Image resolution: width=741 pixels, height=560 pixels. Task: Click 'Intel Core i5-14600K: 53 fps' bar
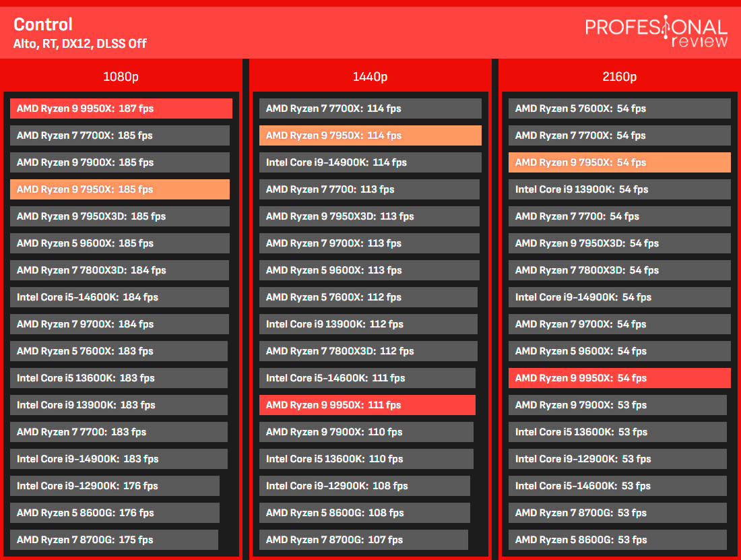point(618,485)
